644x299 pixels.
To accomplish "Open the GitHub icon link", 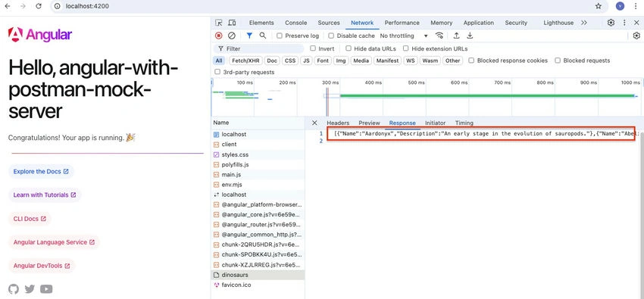I will coord(14,289).
